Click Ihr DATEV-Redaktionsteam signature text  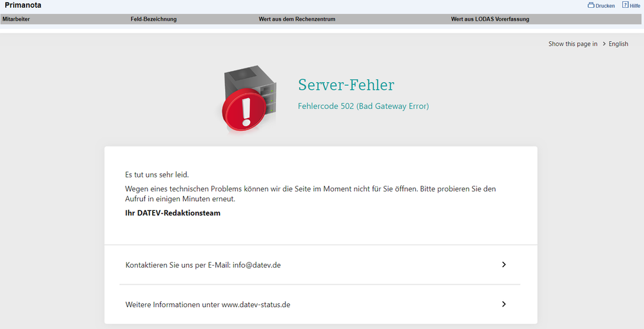[173, 213]
